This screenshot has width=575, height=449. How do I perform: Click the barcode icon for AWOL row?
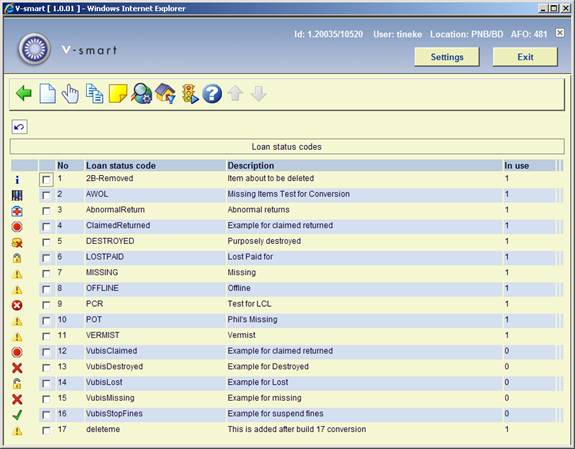[17, 195]
